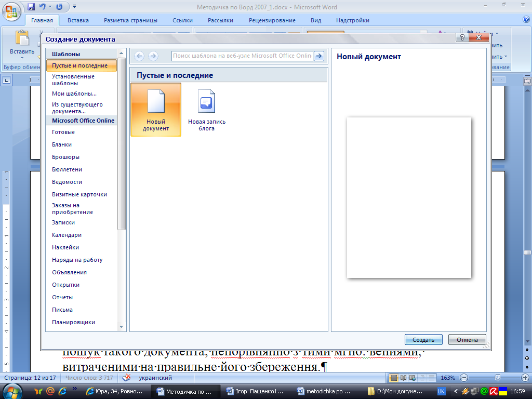Screen dimensions: 532x399
Task: Switch to Draft view
Action: tap(432, 378)
